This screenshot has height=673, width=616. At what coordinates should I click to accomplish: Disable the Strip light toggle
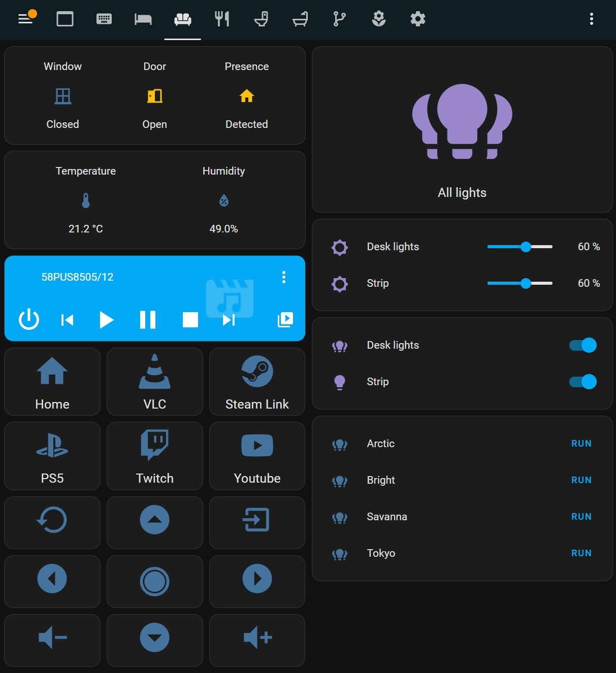click(x=582, y=382)
